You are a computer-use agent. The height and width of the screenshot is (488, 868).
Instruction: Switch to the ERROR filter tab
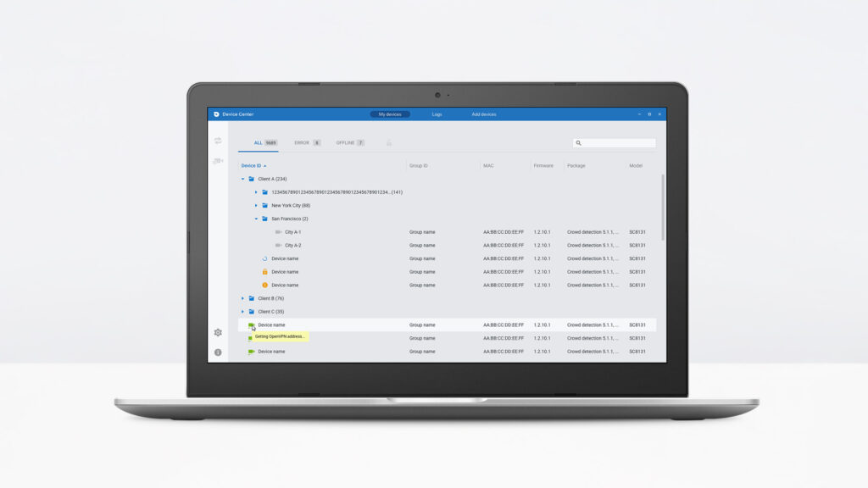point(307,143)
